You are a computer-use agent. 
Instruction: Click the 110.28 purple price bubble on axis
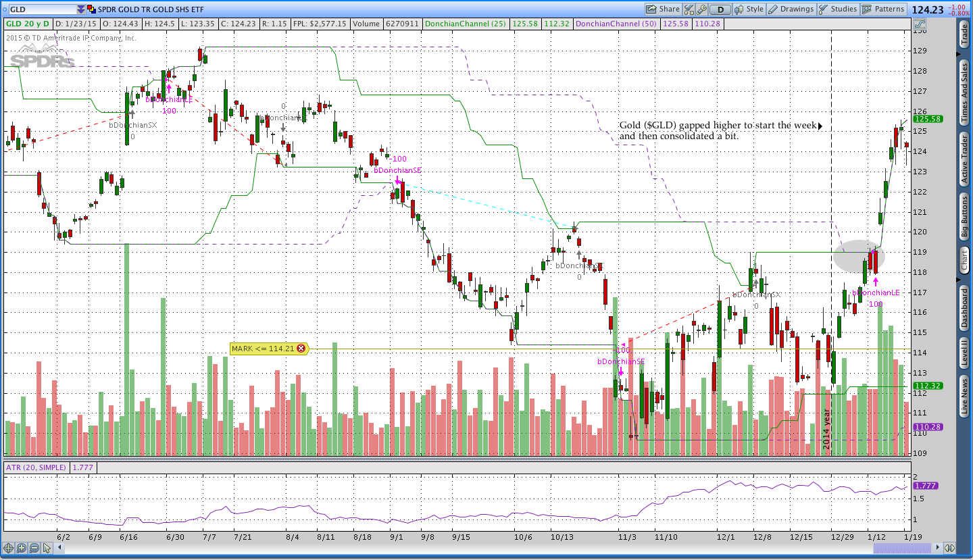click(927, 427)
